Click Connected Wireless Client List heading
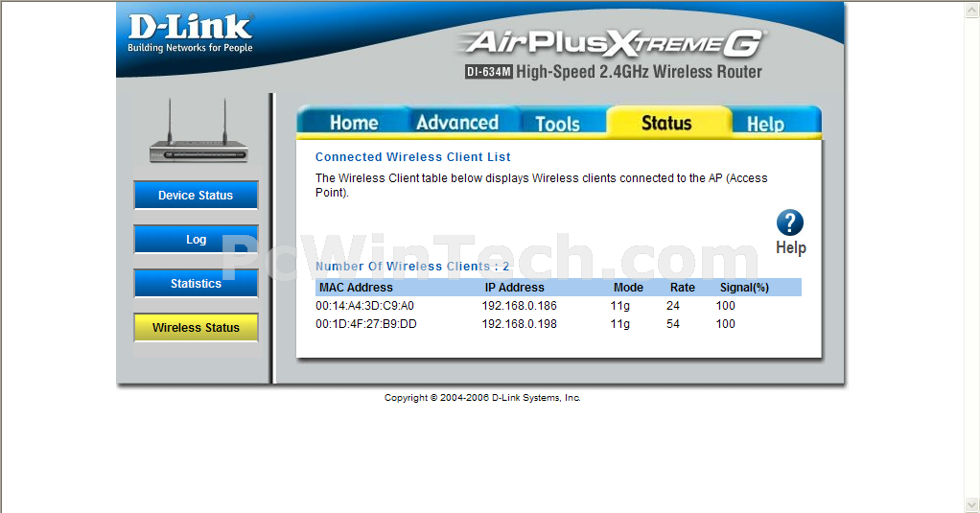980x513 pixels. coord(412,157)
